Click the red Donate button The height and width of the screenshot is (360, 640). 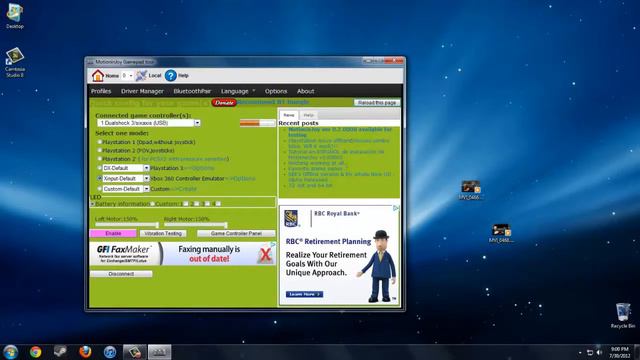click(224, 102)
